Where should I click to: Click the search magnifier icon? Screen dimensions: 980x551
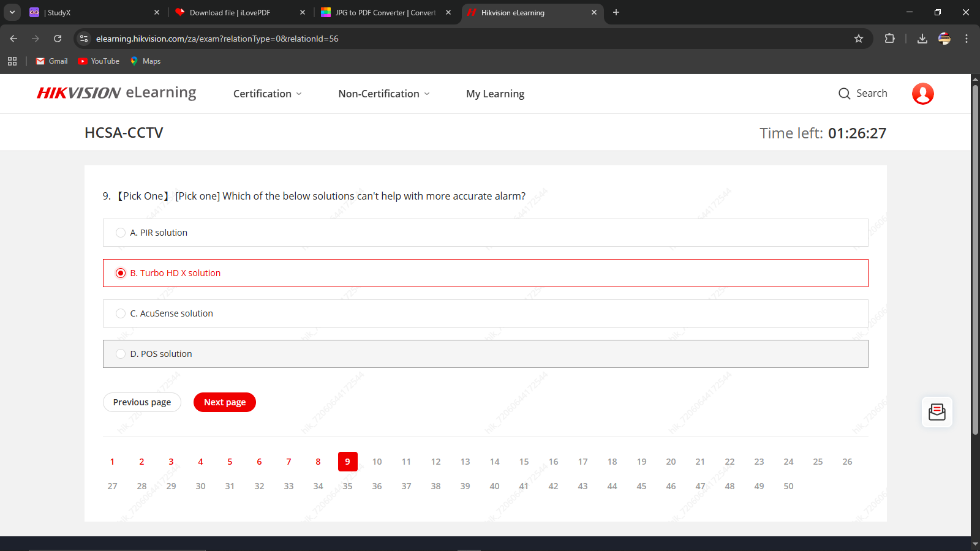[844, 94]
